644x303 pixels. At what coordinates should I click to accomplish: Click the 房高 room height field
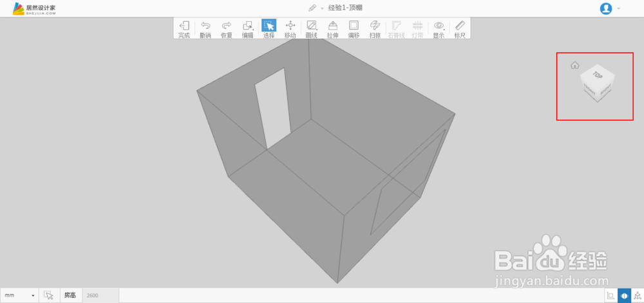100,295
